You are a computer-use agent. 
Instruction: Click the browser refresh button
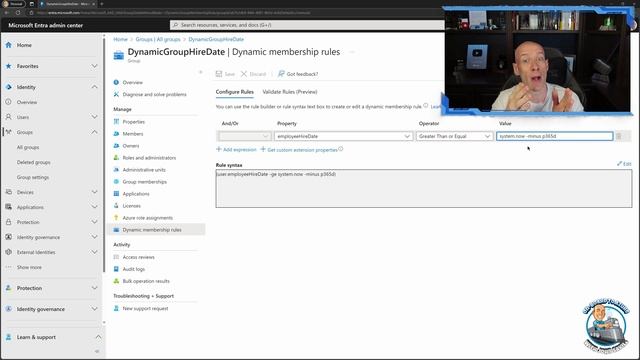click(18, 13)
